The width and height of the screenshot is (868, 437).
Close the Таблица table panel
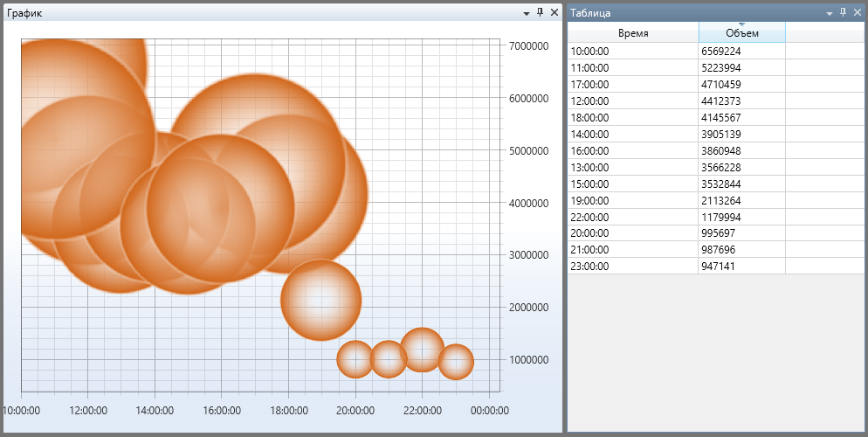click(857, 13)
